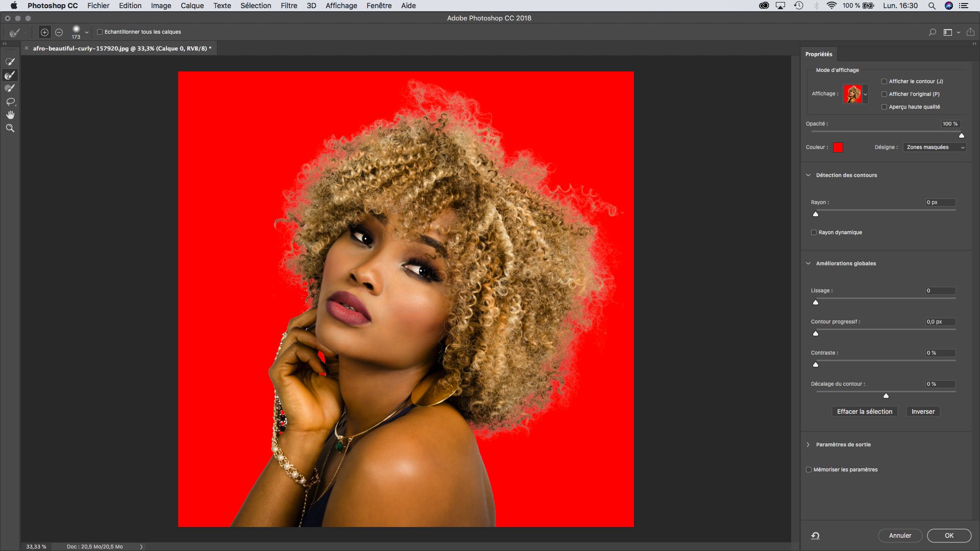Click the Annuler button

click(x=900, y=536)
